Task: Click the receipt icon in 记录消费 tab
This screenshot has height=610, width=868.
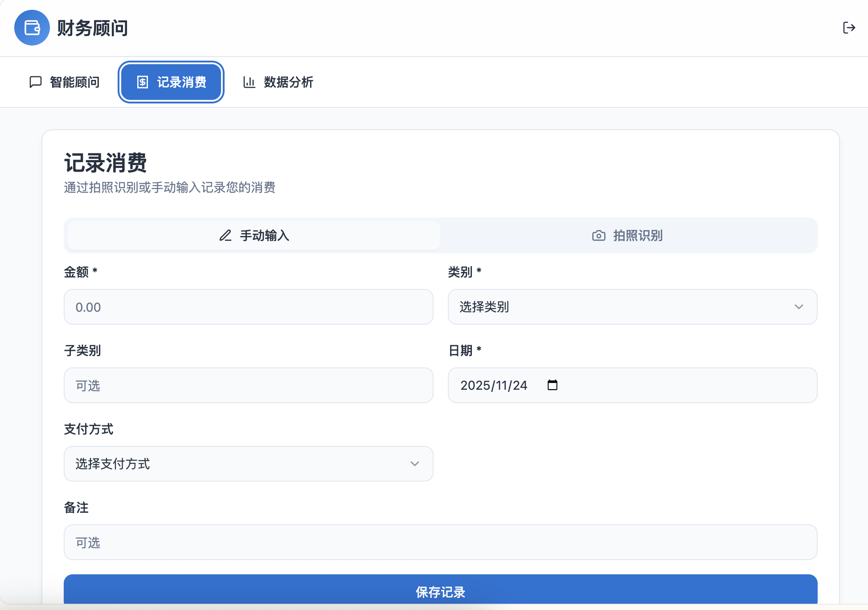Action: (x=142, y=82)
